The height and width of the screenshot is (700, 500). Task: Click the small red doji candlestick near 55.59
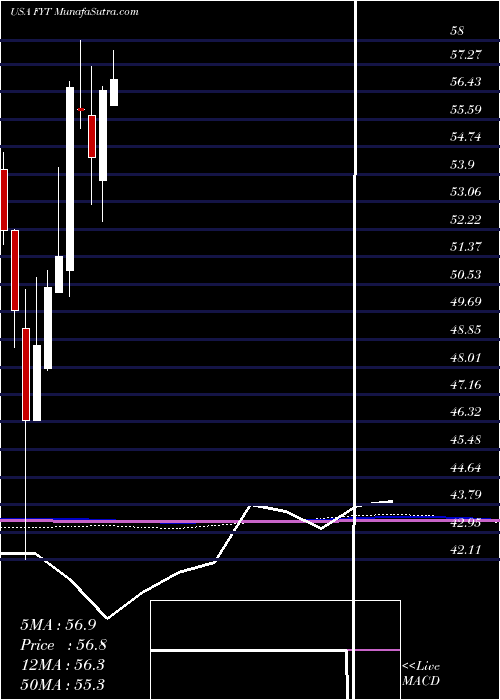point(81,109)
